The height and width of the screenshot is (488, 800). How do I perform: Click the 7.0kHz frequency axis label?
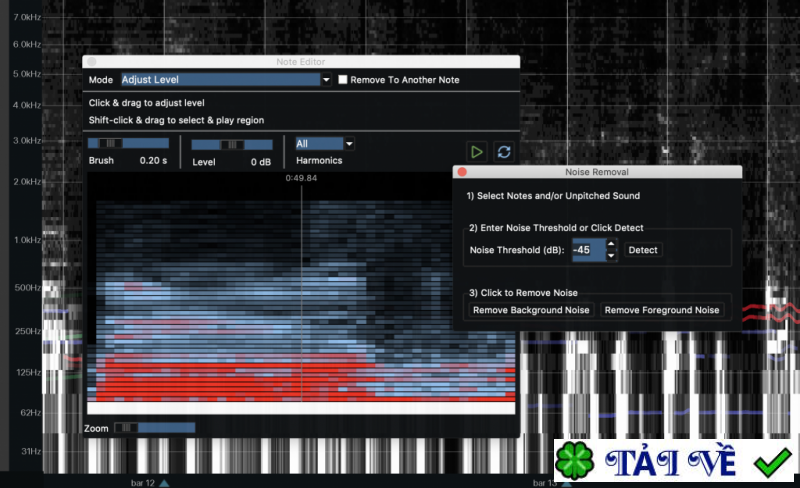(x=28, y=17)
